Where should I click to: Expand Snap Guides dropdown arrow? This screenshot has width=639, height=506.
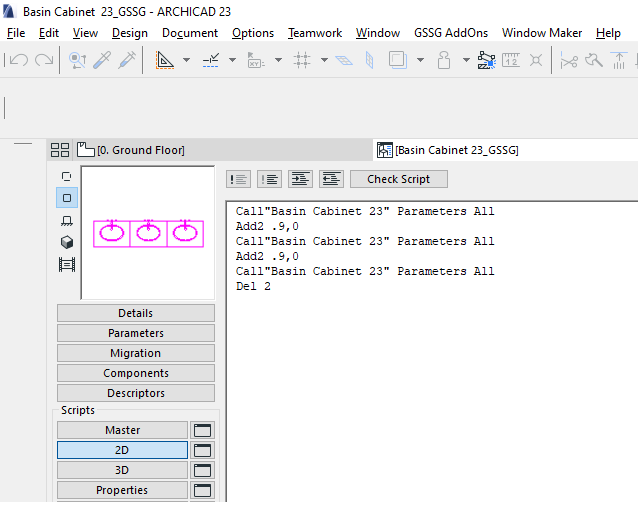pos(232,60)
